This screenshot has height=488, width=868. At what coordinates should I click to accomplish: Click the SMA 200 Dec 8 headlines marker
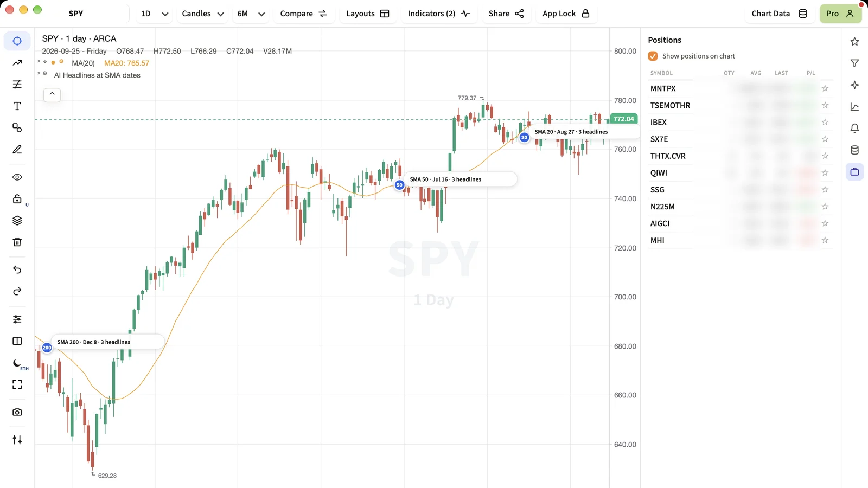pos(47,348)
